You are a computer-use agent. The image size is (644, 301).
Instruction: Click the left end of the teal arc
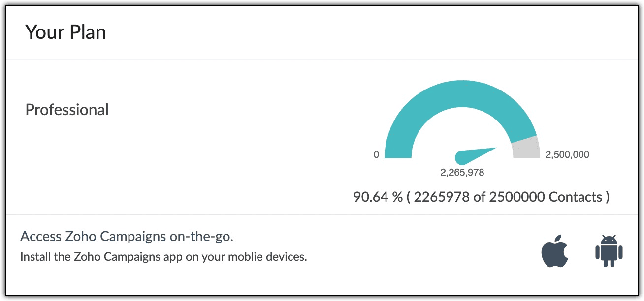398,152
